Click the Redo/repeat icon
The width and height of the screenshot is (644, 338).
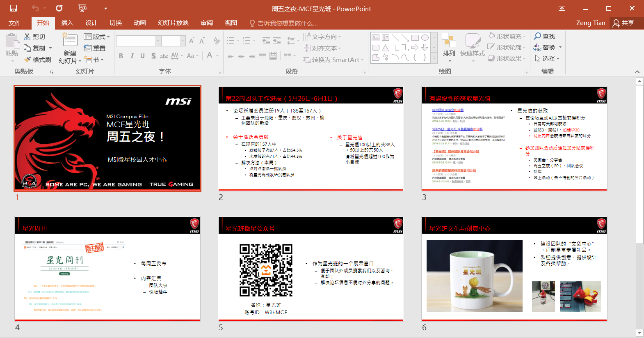(59, 8)
